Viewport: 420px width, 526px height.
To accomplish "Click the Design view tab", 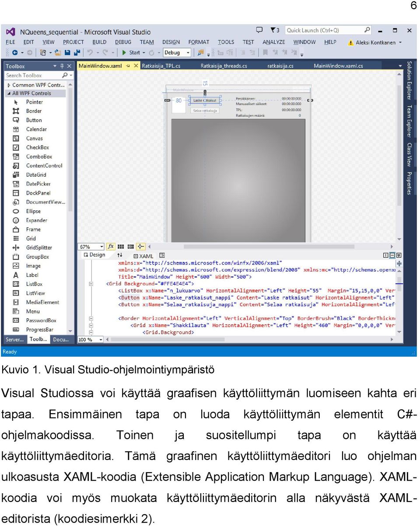I will tap(94, 255).
